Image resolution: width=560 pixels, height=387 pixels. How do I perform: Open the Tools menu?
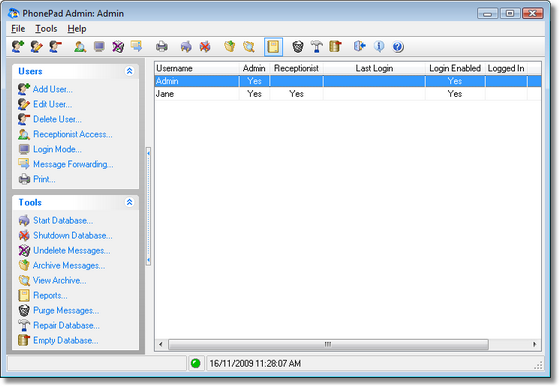46,29
